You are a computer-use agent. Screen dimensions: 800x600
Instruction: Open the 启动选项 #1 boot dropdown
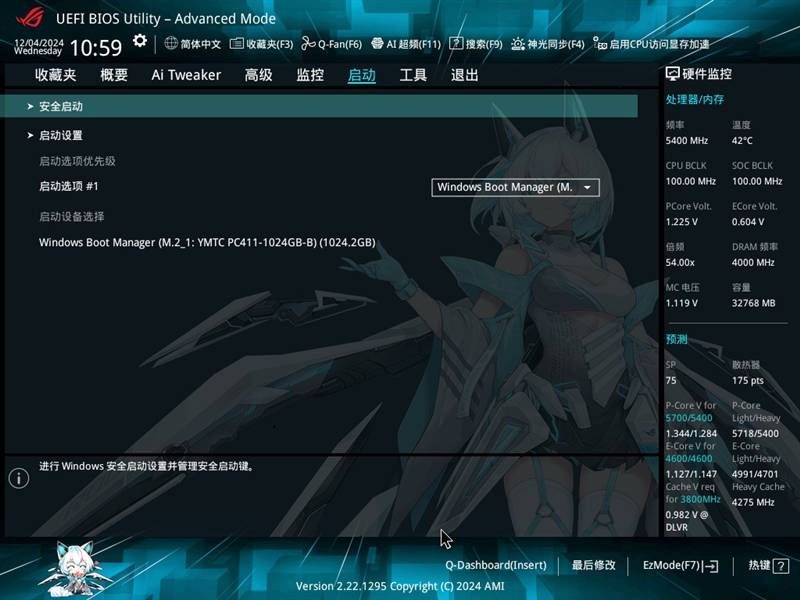pos(515,187)
